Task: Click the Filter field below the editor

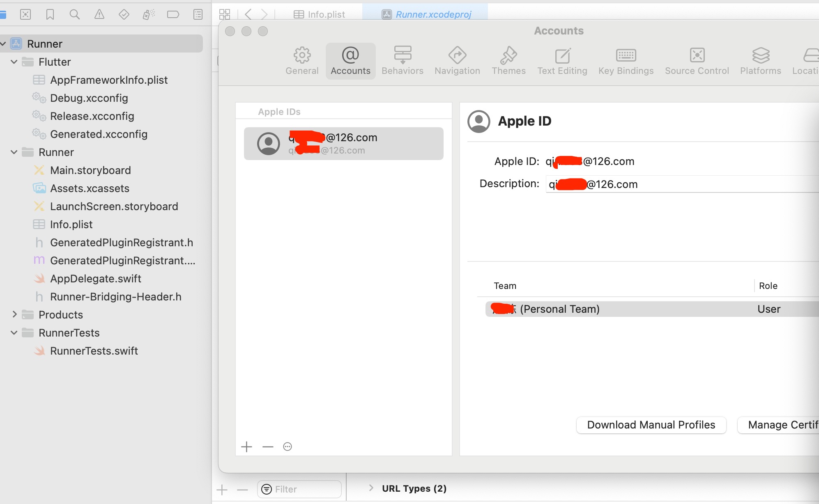Action: coord(299,489)
